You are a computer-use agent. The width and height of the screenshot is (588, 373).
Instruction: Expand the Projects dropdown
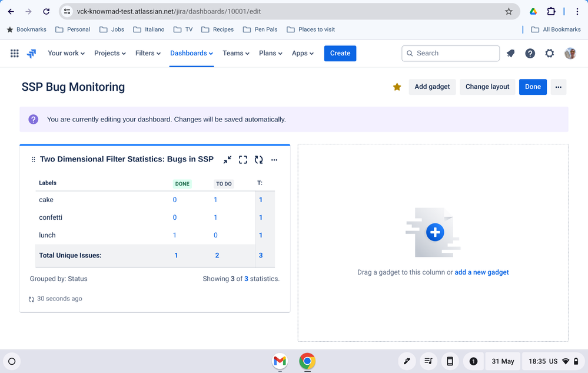[x=110, y=54]
